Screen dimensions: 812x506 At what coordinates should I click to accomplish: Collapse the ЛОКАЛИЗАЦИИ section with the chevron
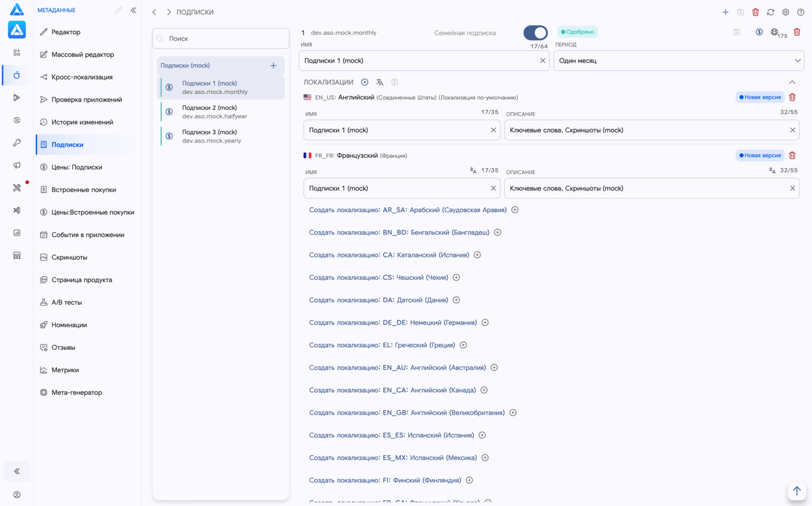792,82
